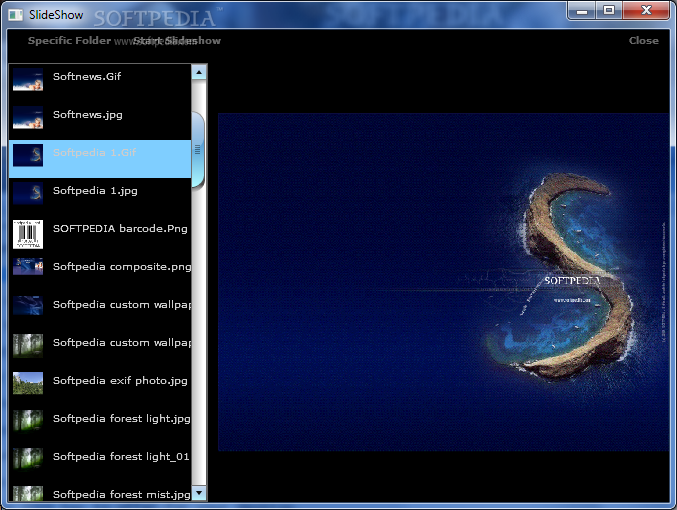The height and width of the screenshot is (510, 677).
Task: Click the Softpedia exif photo.jpg name
Action: point(120,381)
